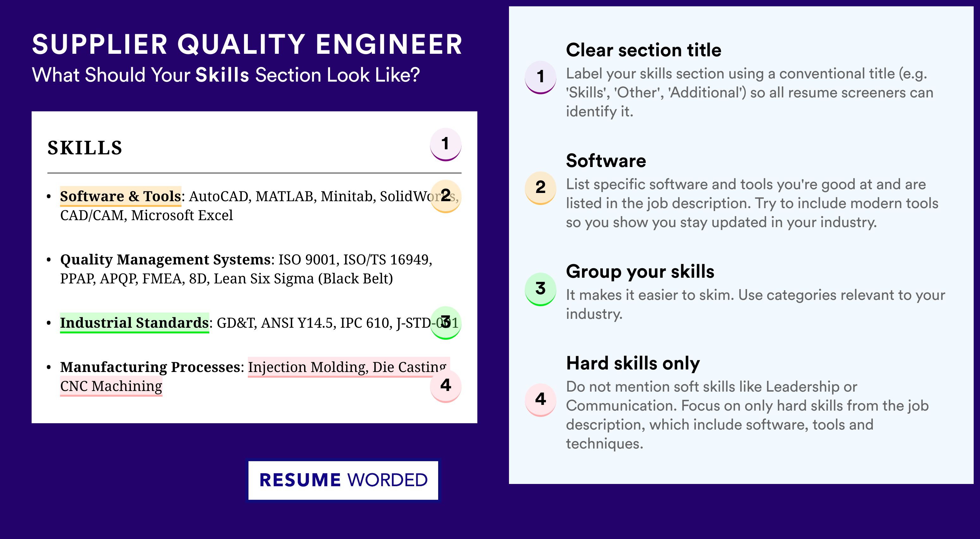Click the green number 3 badge in resume card
This screenshot has width=980, height=539.
[445, 322]
